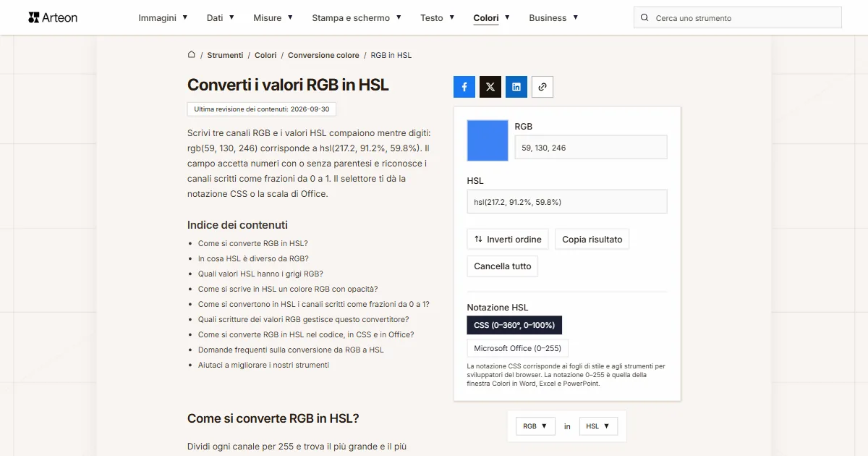Go to Colori breadcrumb link
868x456 pixels.
point(265,55)
